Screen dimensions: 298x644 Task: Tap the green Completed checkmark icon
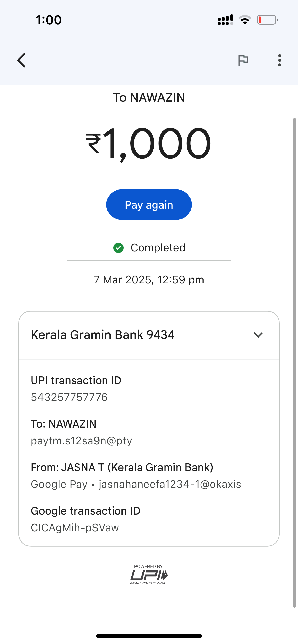click(x=118, y=248)
